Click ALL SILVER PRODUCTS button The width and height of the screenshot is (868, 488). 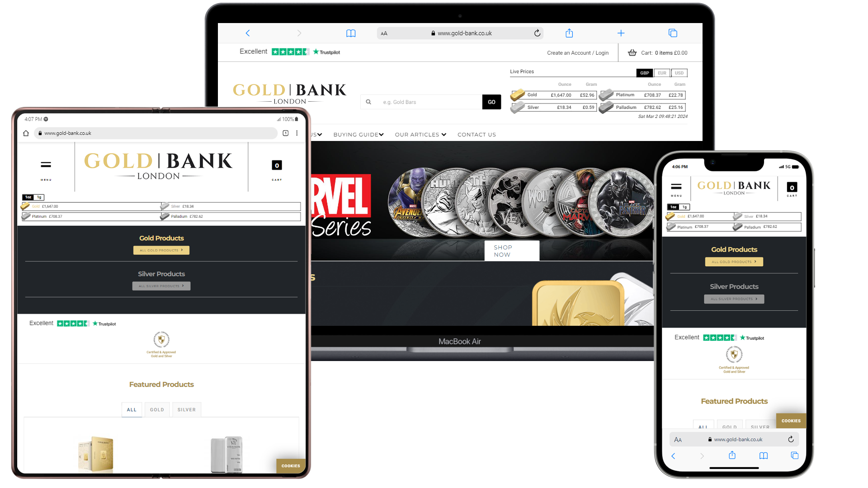(161, 286)
